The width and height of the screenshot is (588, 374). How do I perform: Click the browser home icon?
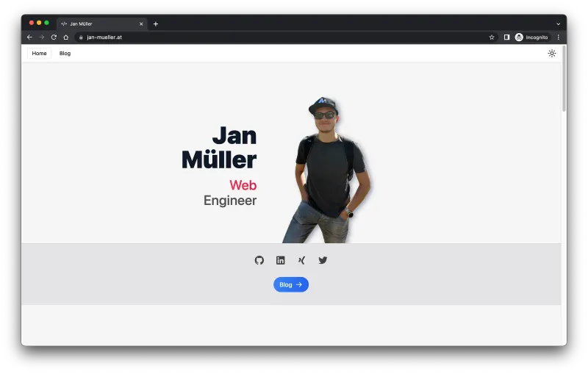point(65,37)
